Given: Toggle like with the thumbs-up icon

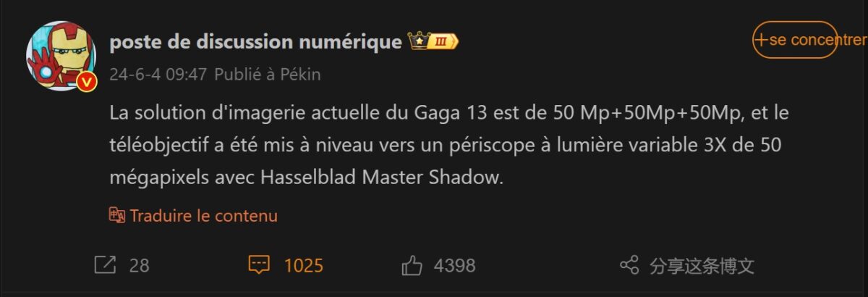Looking at the screenshot, I should (412, 265).
